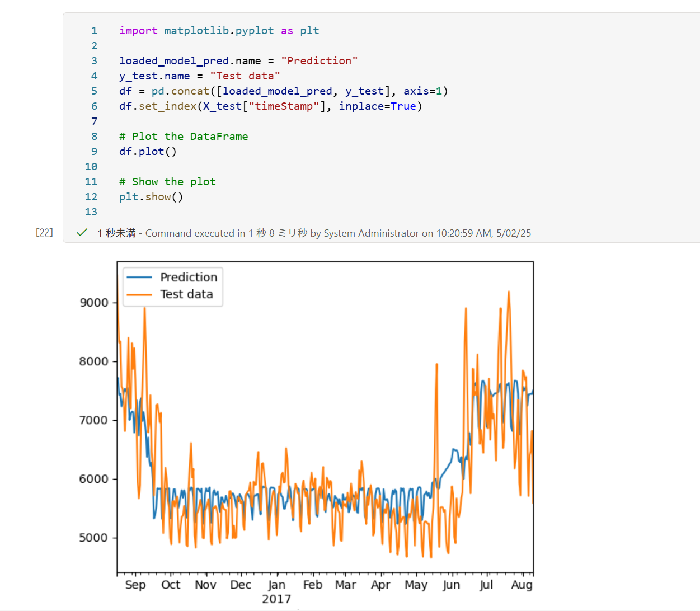Click df.plot() on line 9
The width and height of the screenshot is (700, 611).
(148, 152)
